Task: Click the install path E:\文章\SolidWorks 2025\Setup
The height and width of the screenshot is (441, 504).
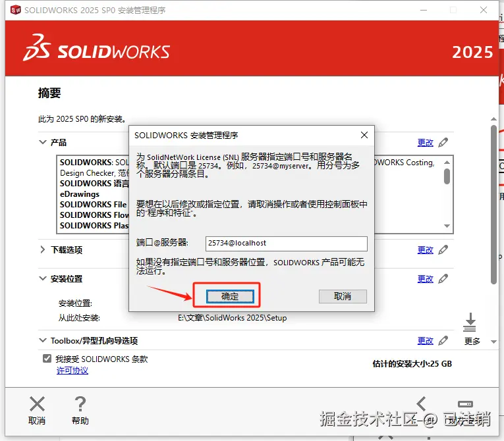Action: [x=233, y=318]
